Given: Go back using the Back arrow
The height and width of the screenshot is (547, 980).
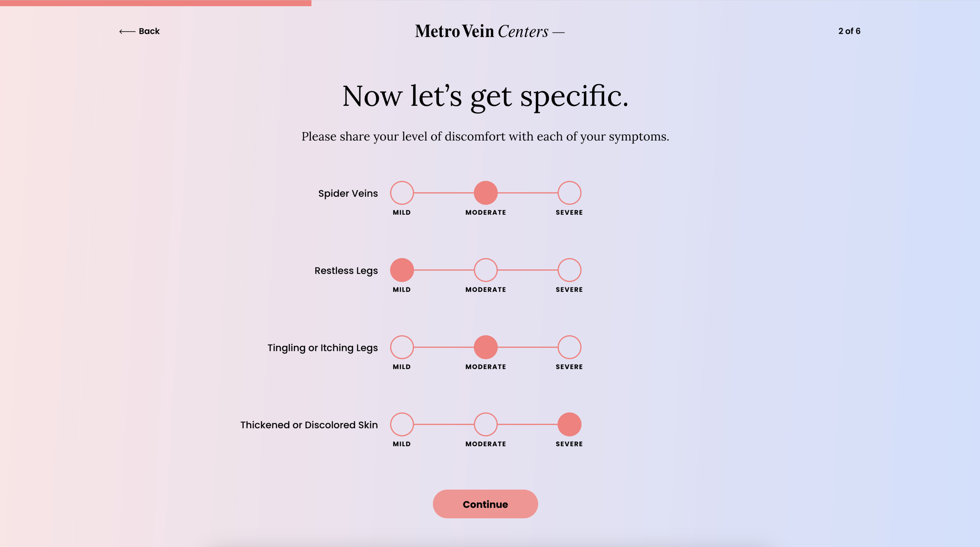Looking at the screenshot, I should (139, 31).
